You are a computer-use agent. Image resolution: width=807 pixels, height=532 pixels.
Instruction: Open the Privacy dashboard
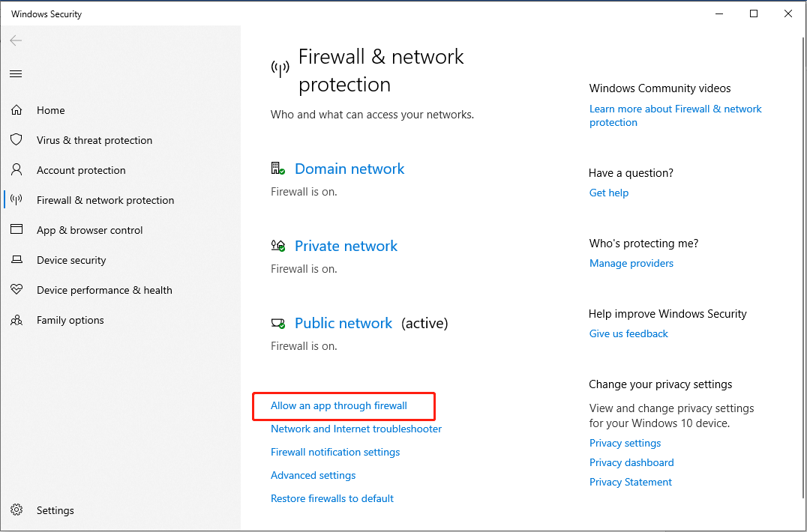(x=631, y=462)
